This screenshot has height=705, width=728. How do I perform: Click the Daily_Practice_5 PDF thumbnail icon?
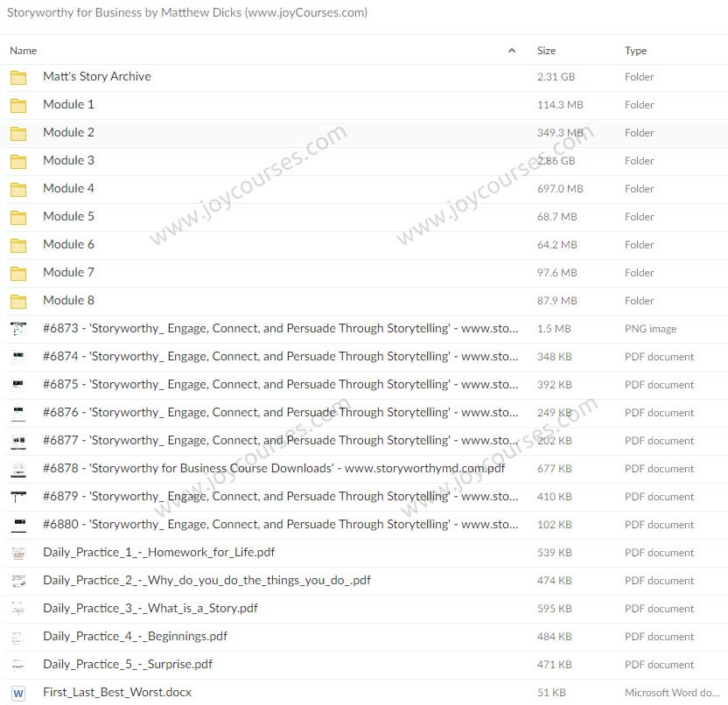(x=18, y=665)
